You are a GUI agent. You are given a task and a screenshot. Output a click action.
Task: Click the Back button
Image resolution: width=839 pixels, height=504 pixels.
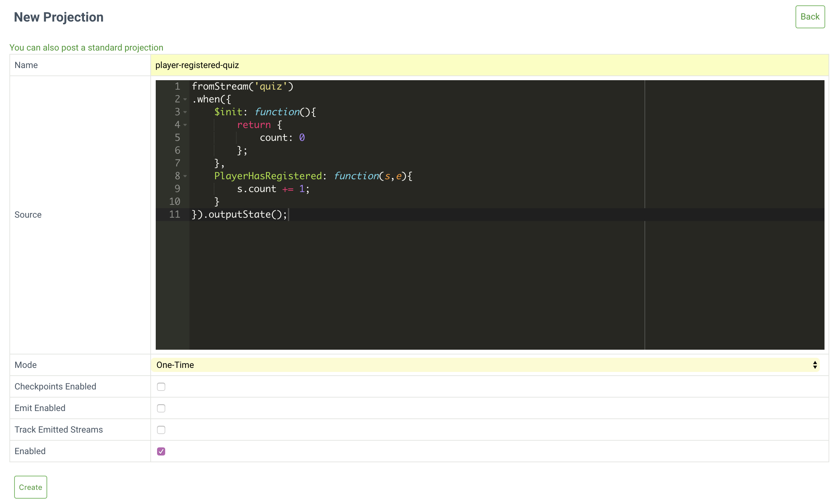point(809,17)
